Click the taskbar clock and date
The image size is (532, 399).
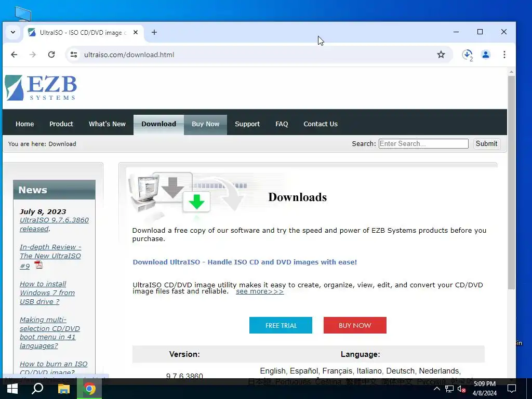tap(485, 389)
